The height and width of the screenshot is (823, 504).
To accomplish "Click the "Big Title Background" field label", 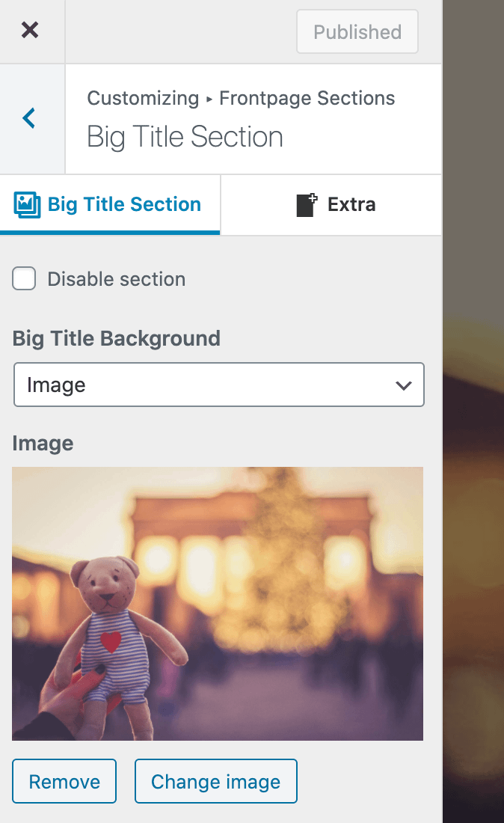I will 117,338.
